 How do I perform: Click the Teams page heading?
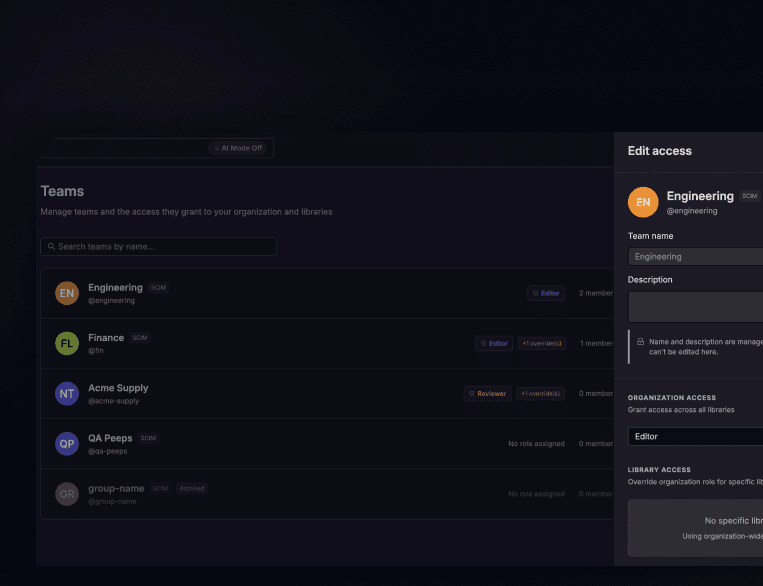62,191
